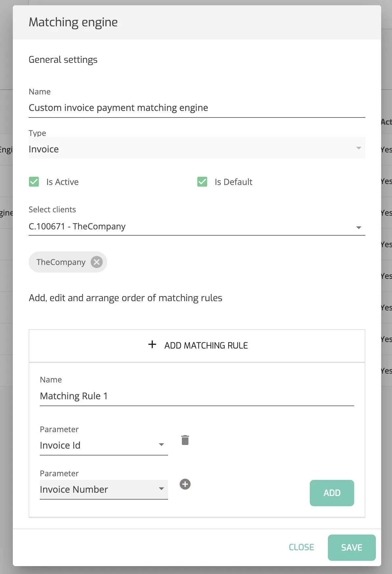Add another parameter with the plus circle icon
Screen dimensions: 392x574
(x=185, y=484)
